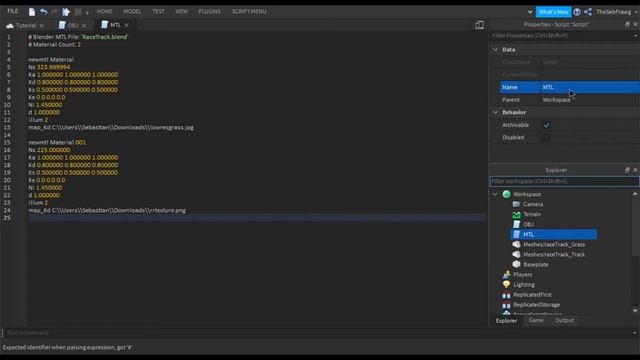Click the blue Undo arrow icon
The width and height of the screenshot is (640, 360).
43,12
